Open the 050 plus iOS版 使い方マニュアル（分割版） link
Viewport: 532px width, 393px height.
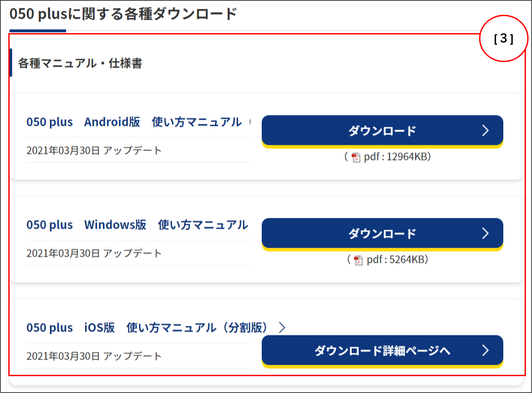(147, 327)
